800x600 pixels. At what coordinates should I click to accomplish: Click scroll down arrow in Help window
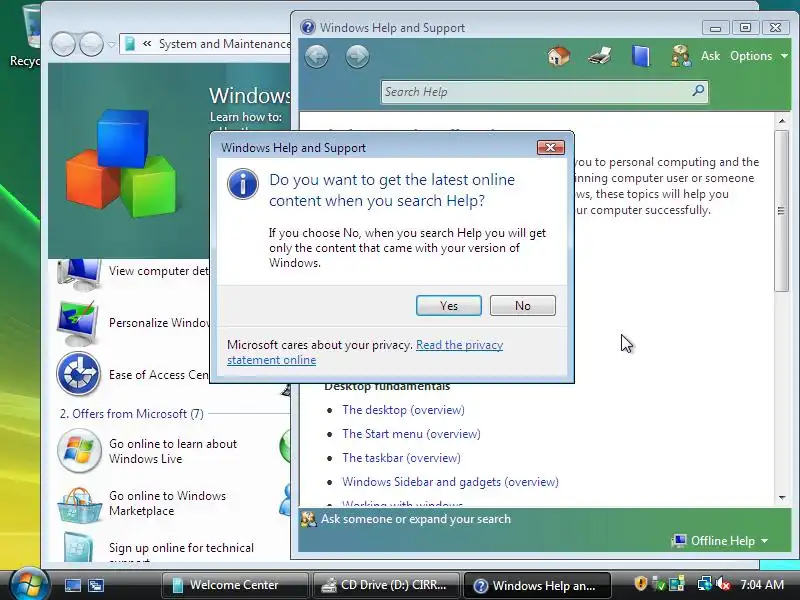click(x=782, y=497)
